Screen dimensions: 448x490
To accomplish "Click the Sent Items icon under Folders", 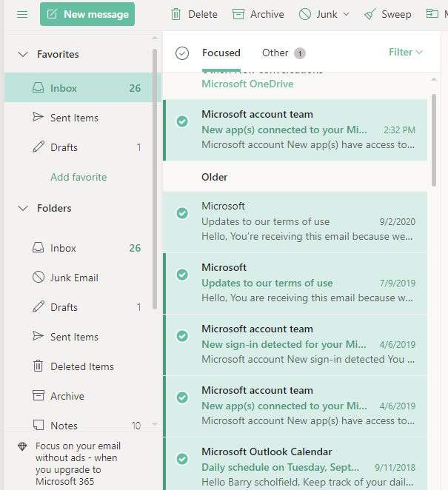I will (x=39, y=336).
